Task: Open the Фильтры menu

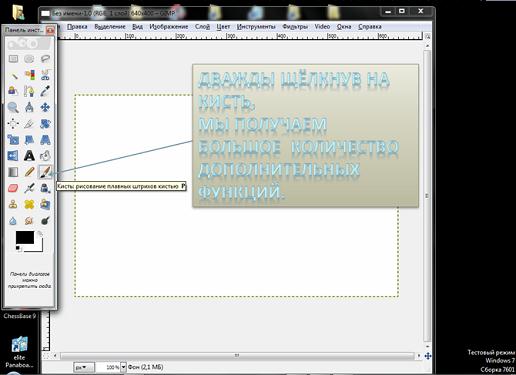Action: point(295,27)
